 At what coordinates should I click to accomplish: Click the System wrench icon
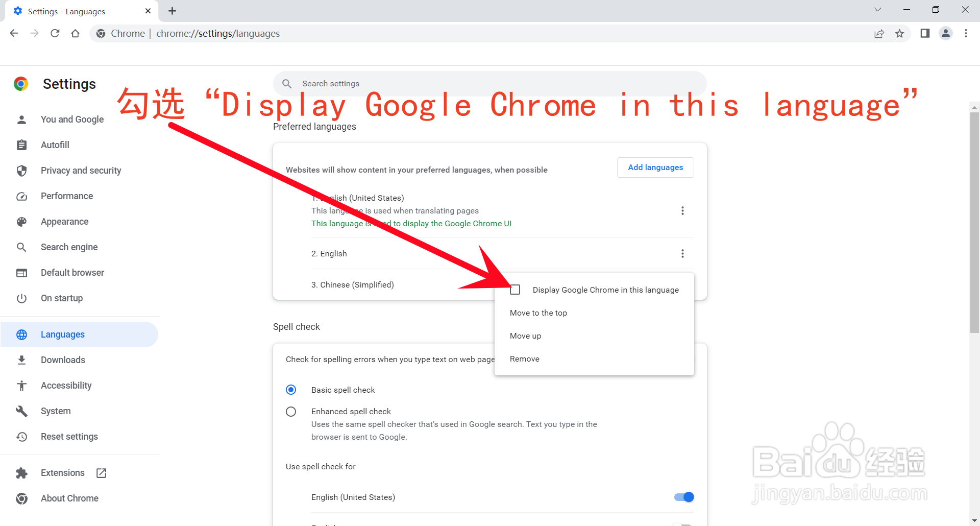tap(21, 411)
